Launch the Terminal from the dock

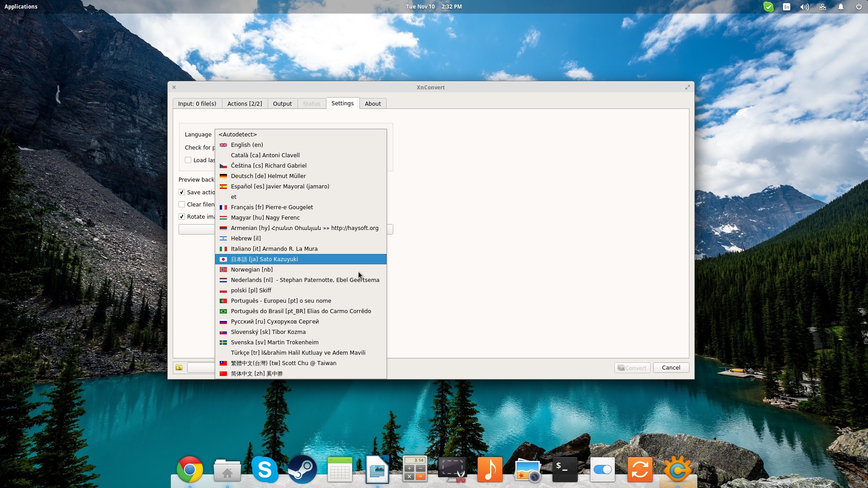coord(565,469)
